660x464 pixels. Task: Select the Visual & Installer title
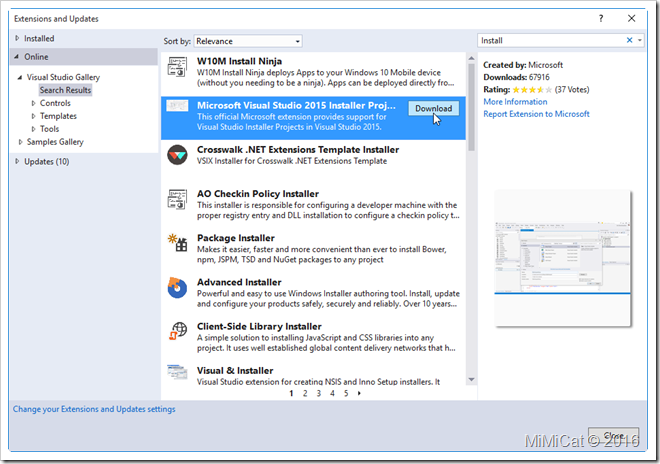click(235, 371)
